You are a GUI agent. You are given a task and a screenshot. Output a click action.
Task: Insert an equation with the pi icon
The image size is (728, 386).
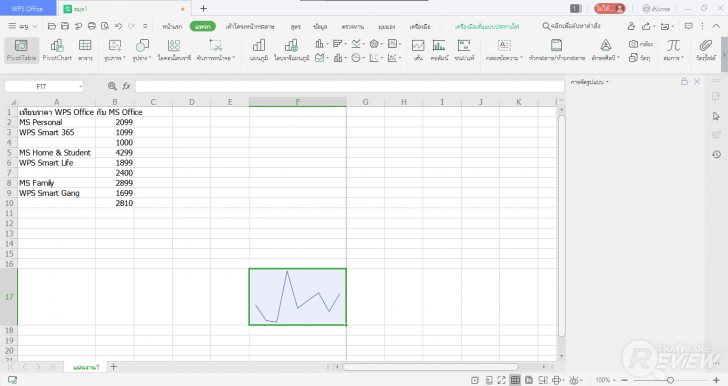pyautogui.click(x=673, y=50)
